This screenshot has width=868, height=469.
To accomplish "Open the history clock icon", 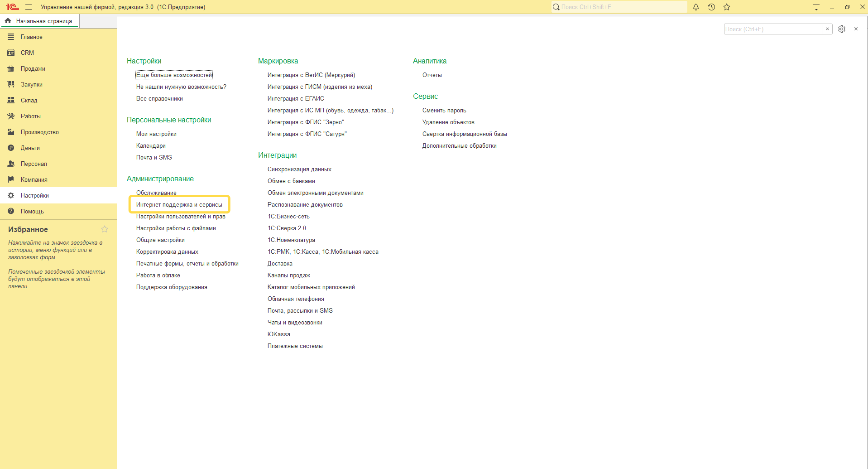I will coord(711,7).
